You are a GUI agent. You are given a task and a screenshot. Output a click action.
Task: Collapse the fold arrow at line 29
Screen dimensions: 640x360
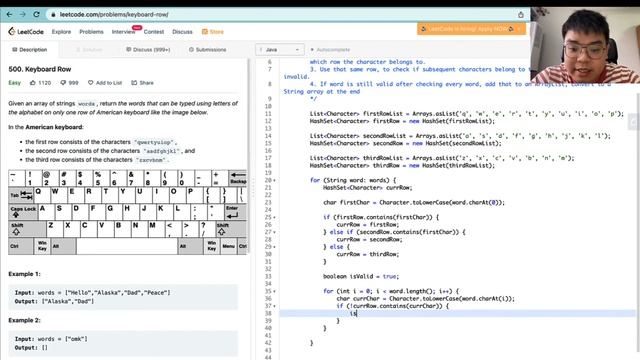pyautogui.click(x=274, y=247)
